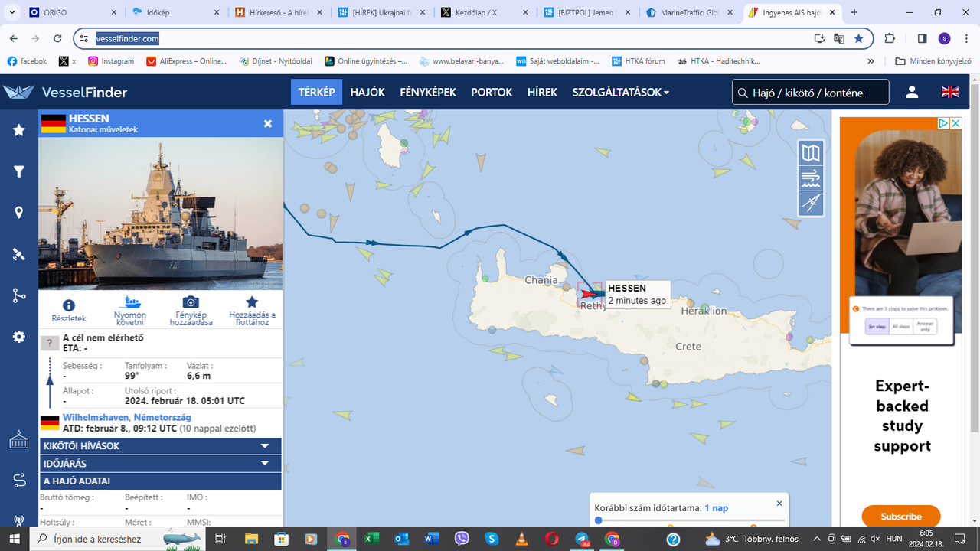This screenshot has width=980, height=551.
Task: Open the PORTOK menu item
Action: (x=492, y=92)
